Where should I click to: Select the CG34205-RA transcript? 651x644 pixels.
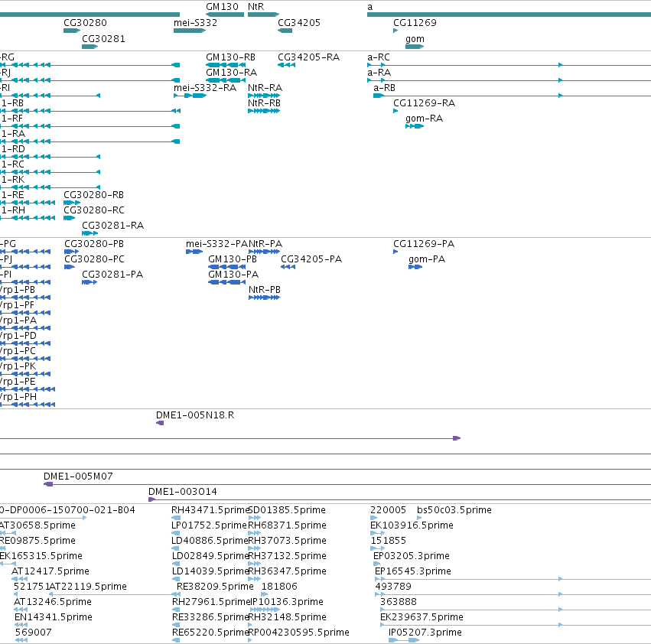(286, 65)
